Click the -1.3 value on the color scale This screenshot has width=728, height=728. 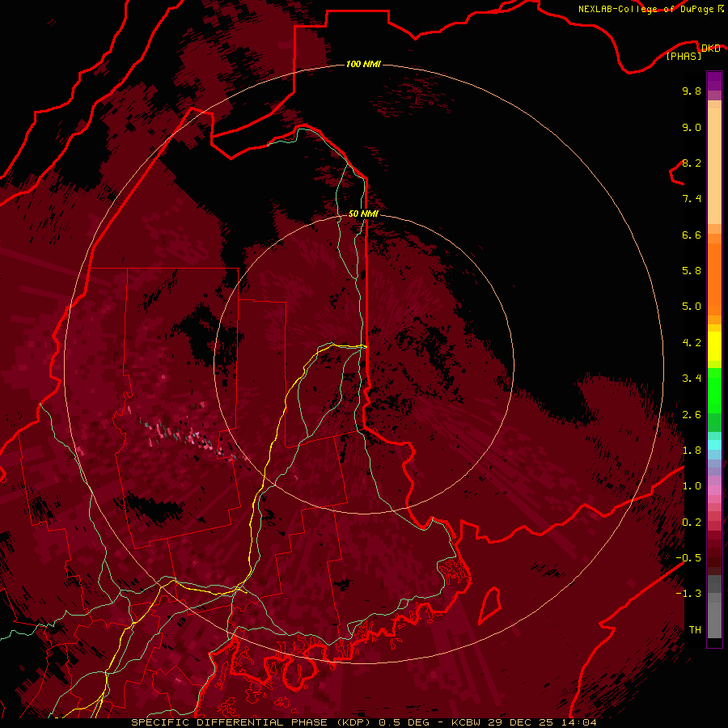pos(688,594)
